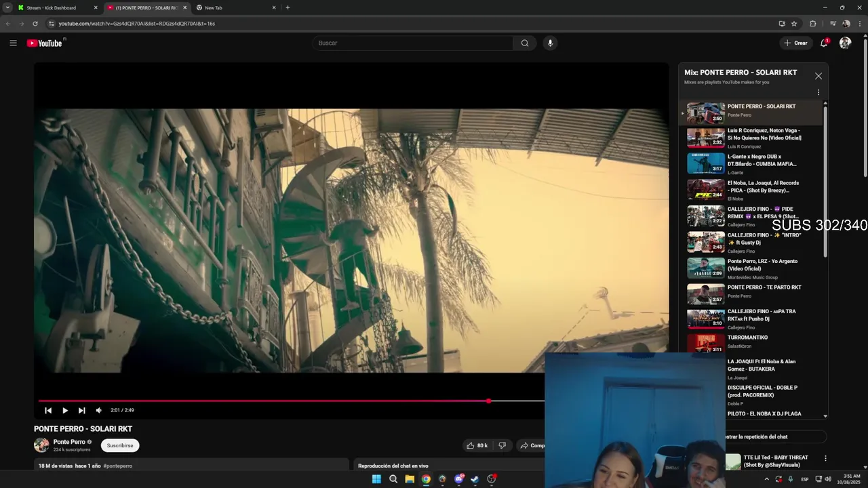Install app icon in address bar
Image resolution: width=868 pixels, height=488 pixels.
pyautogui.click(x=782, y=23)
